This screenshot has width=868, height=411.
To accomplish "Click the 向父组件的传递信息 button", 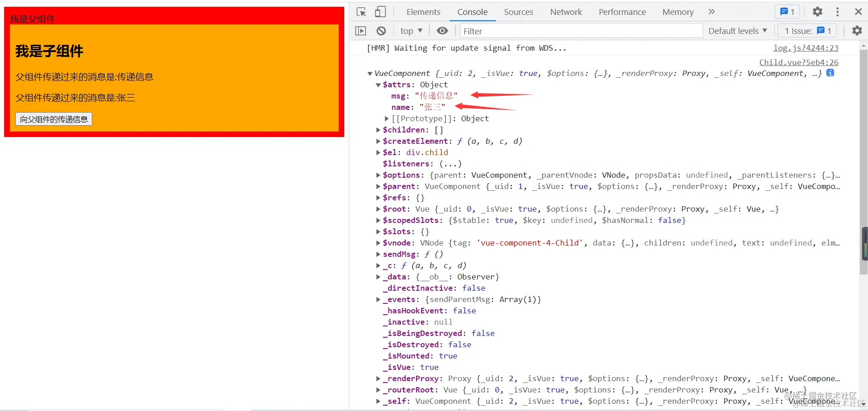I will (53, 118).
